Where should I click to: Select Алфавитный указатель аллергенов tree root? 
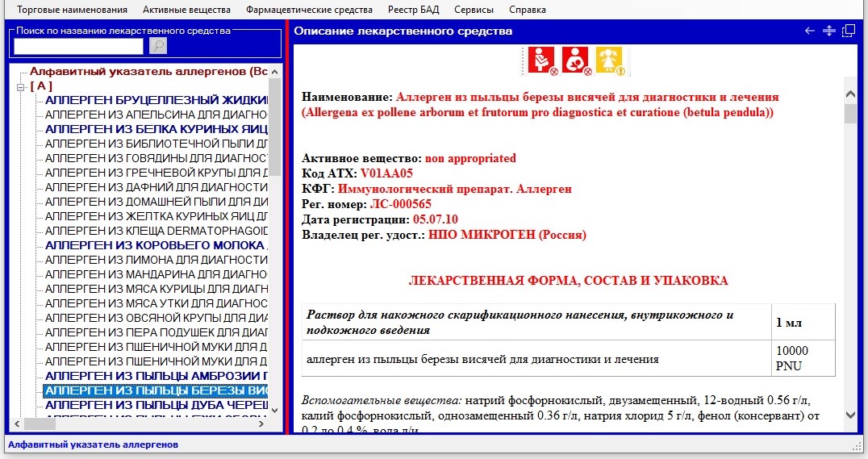148,72
